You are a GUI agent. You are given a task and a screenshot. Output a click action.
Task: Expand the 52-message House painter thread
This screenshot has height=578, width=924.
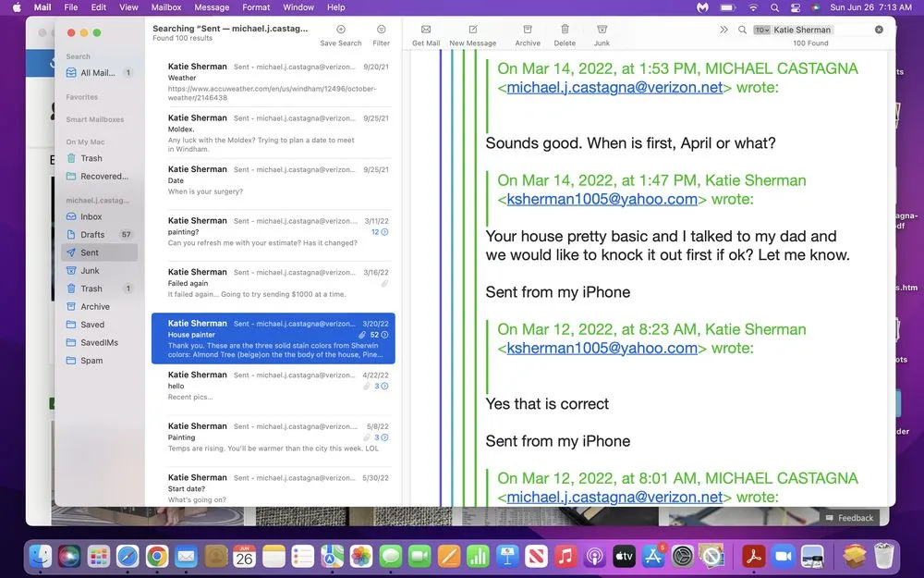(x=384, y=335)
